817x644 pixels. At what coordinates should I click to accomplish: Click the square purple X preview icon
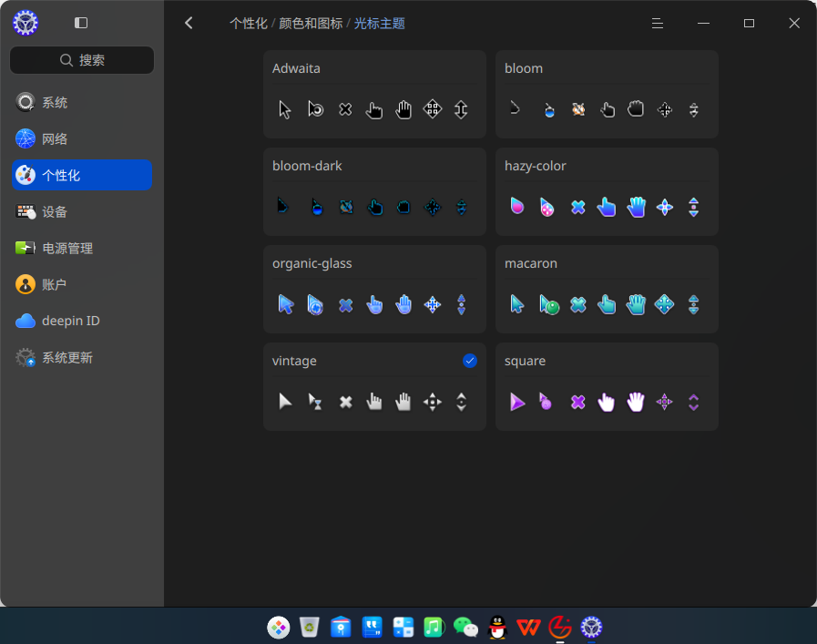[x=577, y=402]
